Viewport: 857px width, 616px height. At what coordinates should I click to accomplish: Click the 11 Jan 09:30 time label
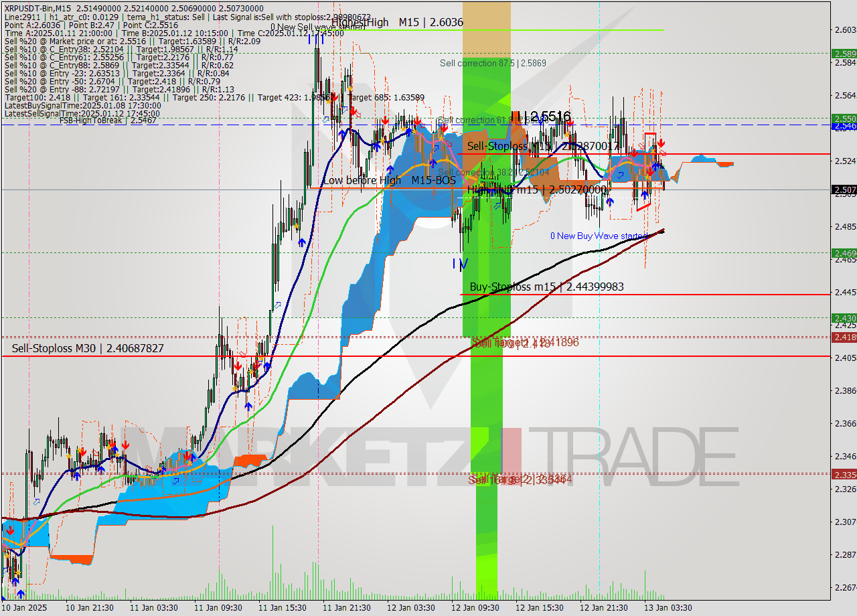(218, 608)
